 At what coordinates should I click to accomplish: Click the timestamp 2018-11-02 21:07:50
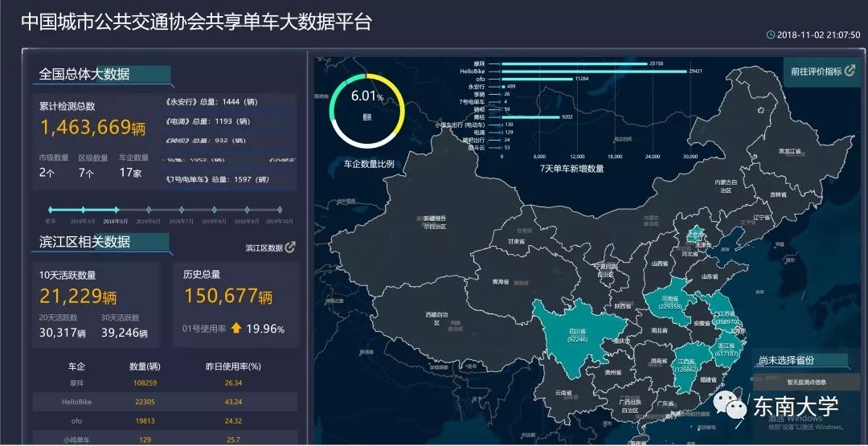point(819,35)
